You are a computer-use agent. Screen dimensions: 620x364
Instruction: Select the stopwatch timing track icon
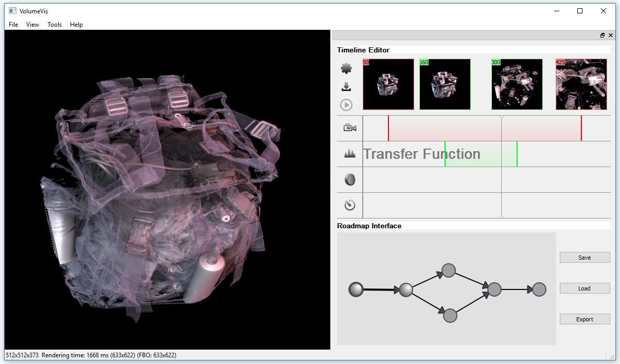pos(350,205)
